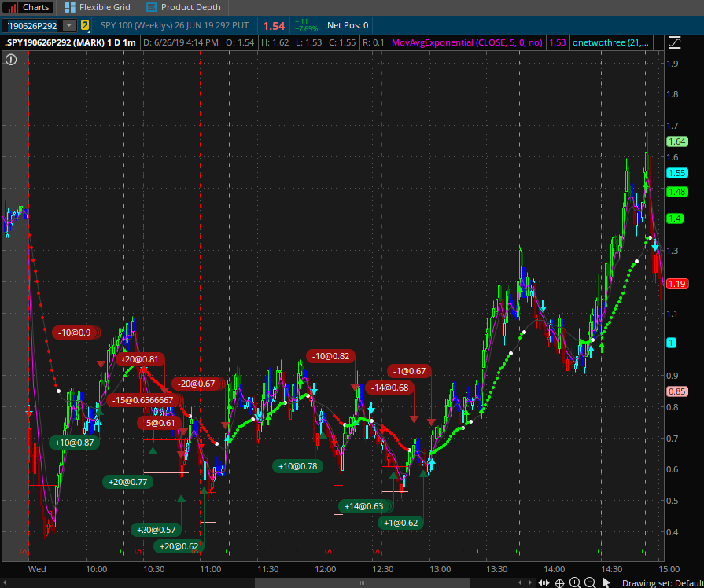This screenshot has width=704, height=588.
Task: Click the R: 0.1 range value
Action: point(373,42)
